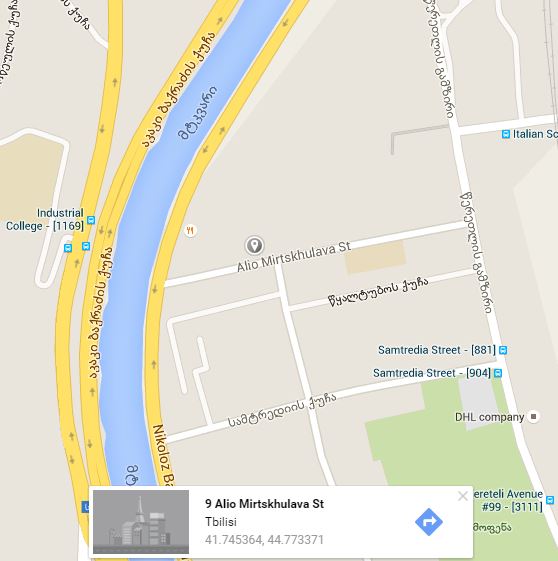Click the Alio Mirtskhulava St road label
The image size is (558, 561).
point(294,256)
